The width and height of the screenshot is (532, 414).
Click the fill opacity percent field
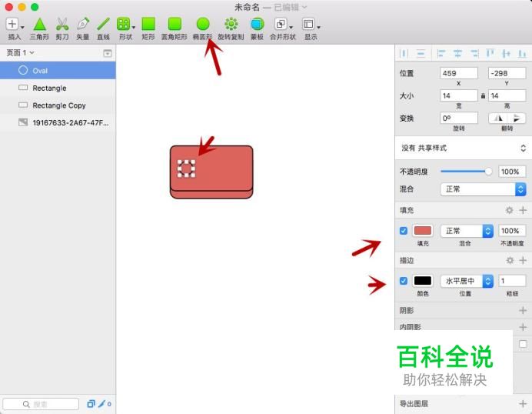[x=512, y=231]
